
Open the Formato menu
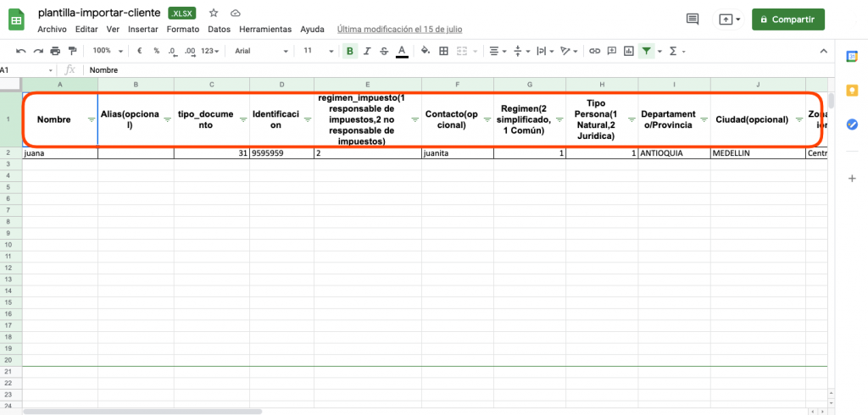(183, 30)
